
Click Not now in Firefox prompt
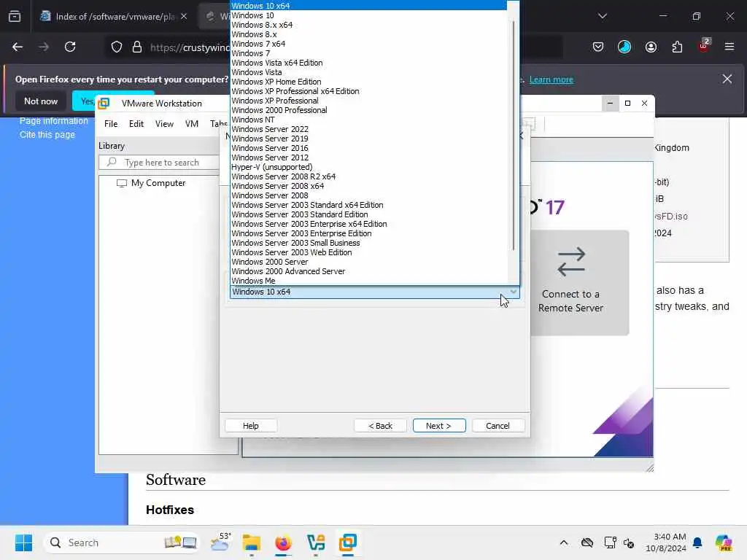[x=41, y=101]
